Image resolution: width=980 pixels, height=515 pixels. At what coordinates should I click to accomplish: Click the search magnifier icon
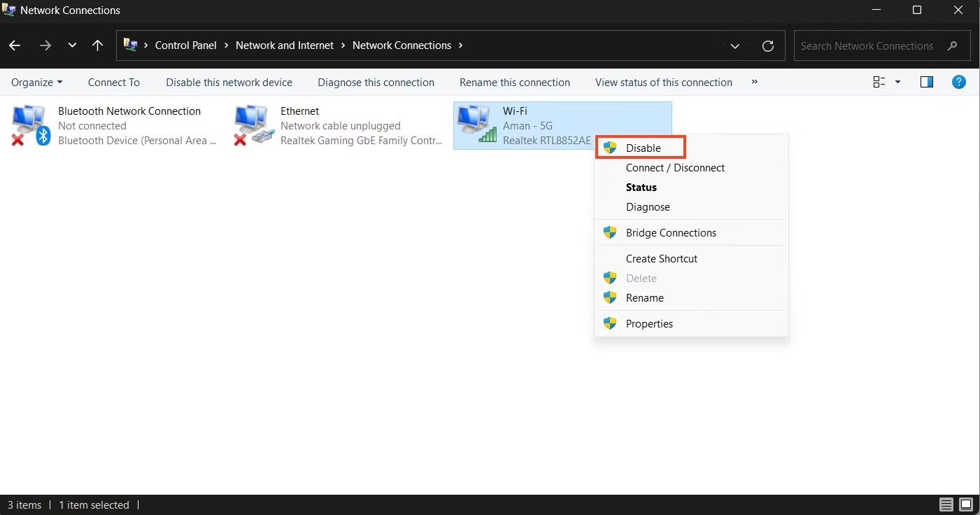pyautogui.click(x=952, y=46)
